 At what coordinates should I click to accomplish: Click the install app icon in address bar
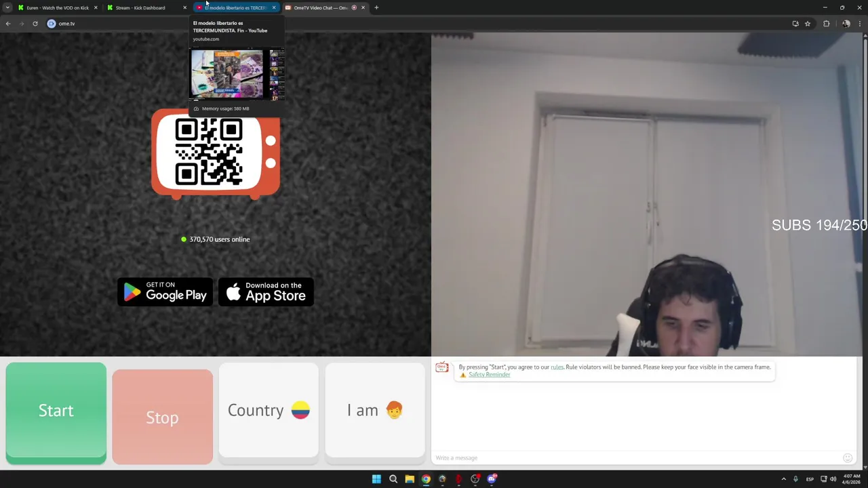(795, 24)
